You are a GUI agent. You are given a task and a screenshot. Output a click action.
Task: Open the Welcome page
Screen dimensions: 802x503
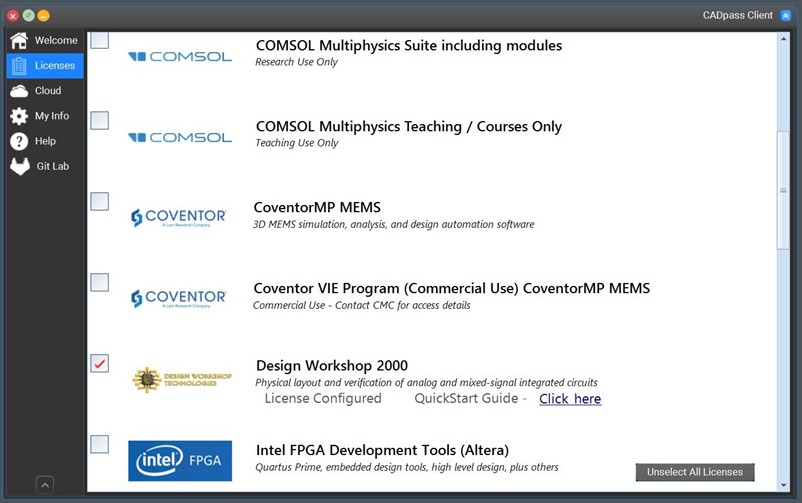coord(45,40)
